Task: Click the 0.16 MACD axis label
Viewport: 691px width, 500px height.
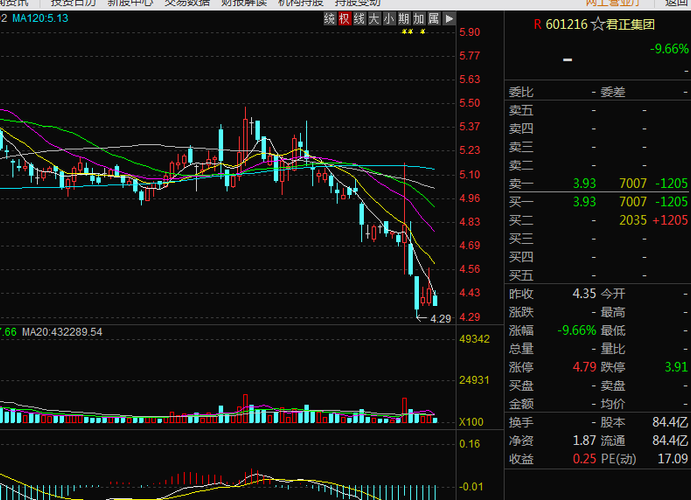Action: [470, 444]
